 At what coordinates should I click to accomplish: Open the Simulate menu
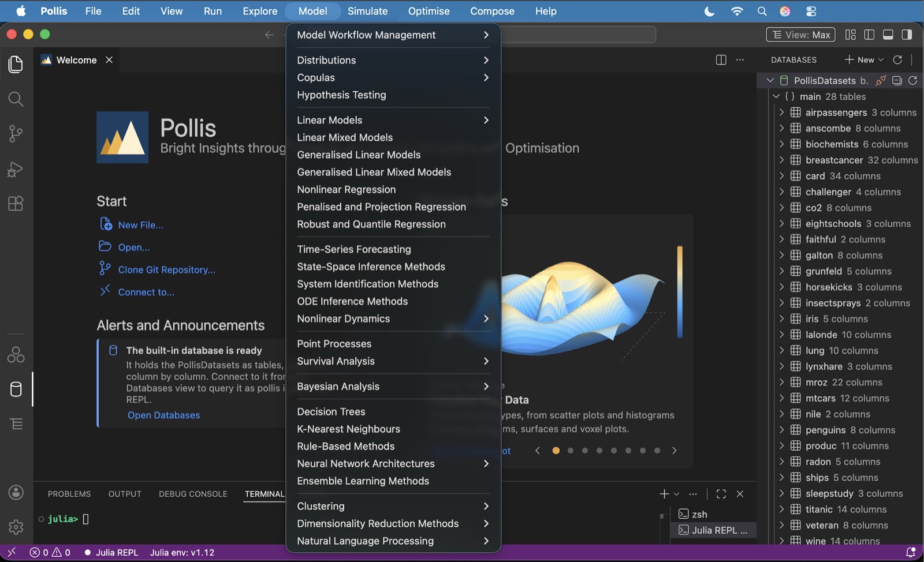point(367,11)
